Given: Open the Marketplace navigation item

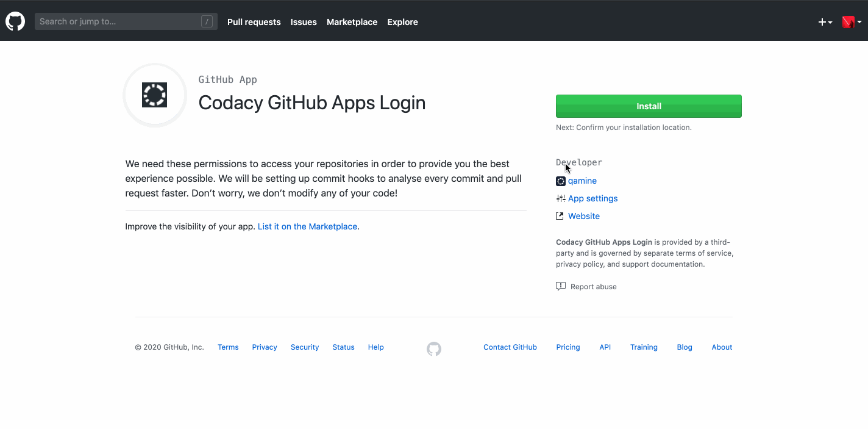Looking at the screenshot, I should (352, 22).
